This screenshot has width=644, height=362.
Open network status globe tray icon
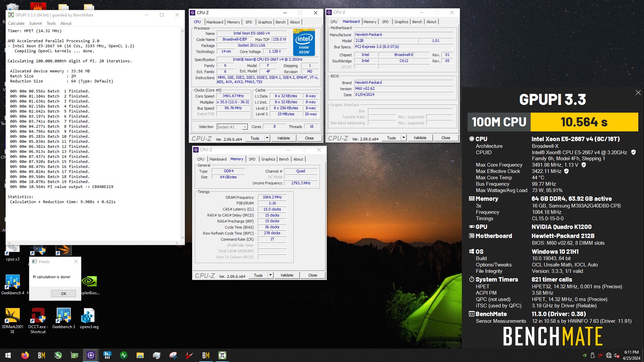tap(608, 355)
